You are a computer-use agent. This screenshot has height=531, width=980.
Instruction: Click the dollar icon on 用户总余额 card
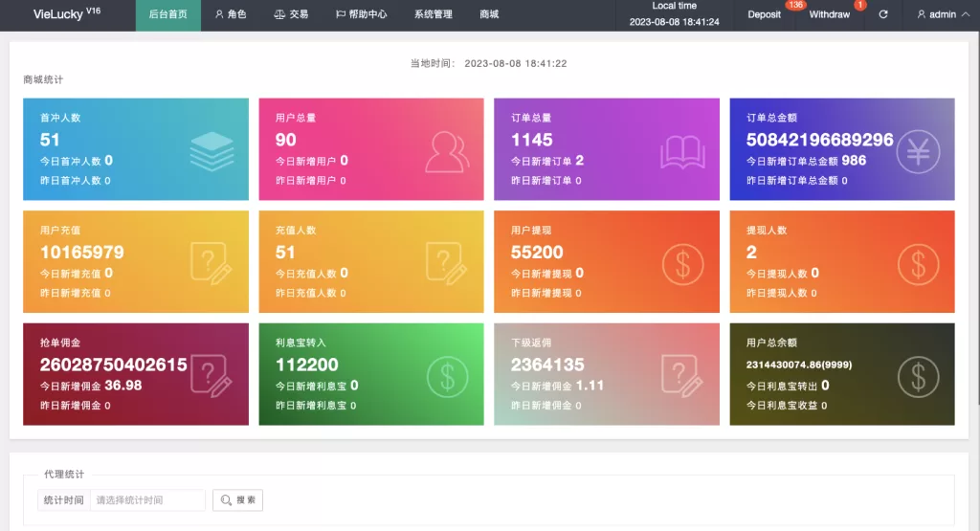click(918, 375)
